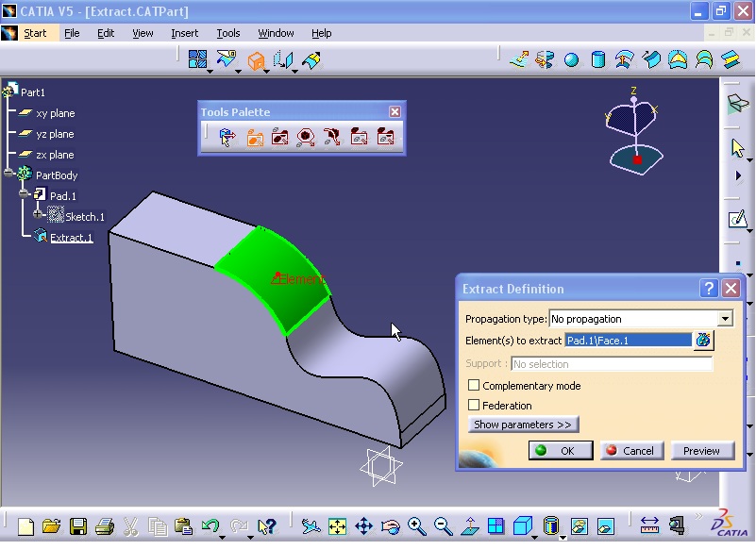756x550 pixels.
Task: Click the Extrude surface icon in top toolbar
Action: pyautogui.click(x=519, y=59)
